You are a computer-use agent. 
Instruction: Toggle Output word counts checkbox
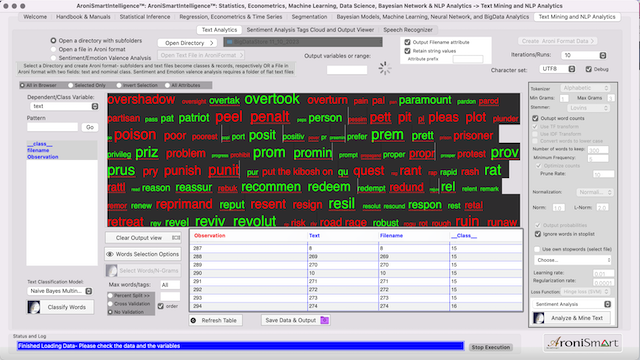pos(535,118)
